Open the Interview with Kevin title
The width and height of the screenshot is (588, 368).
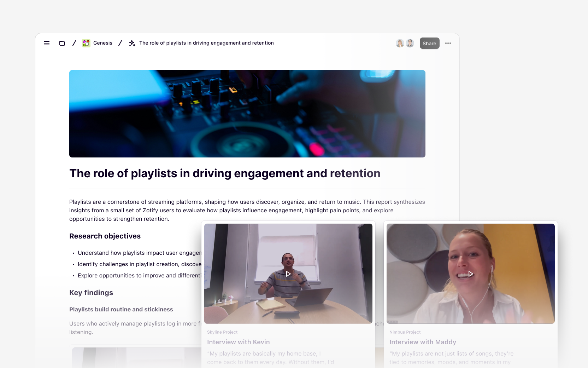238,342
